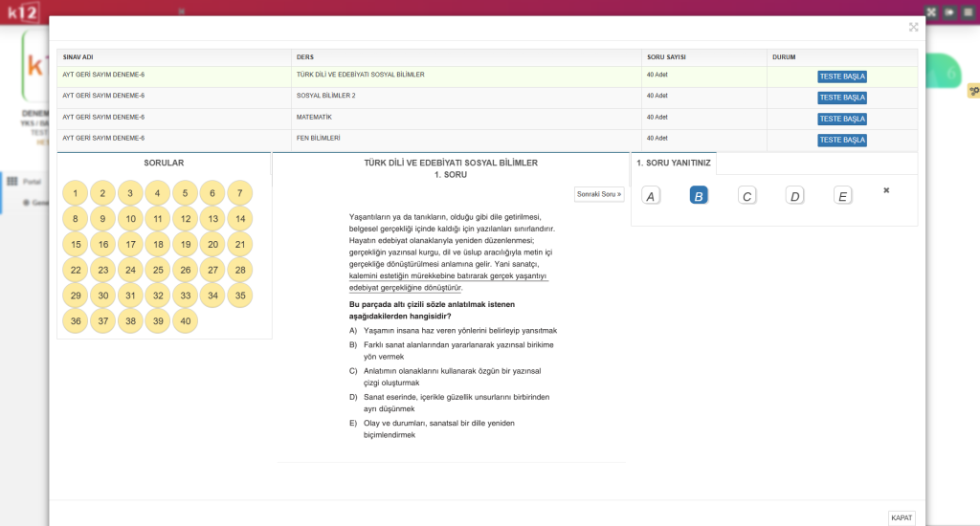Navigate to question 17

point(130,244)
